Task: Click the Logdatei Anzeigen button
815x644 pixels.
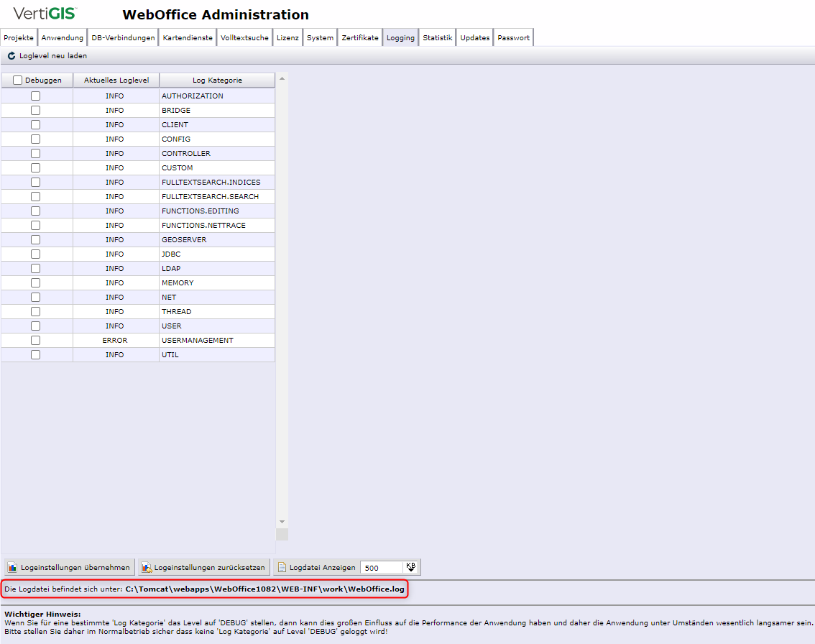Action: [316, 568]
